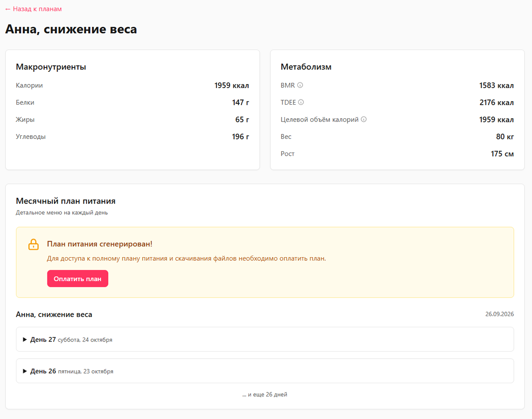The height and width of the screenshot is (419, 532).
Task: Click the plan date 26.09.2026
Action: click(500, 314)
